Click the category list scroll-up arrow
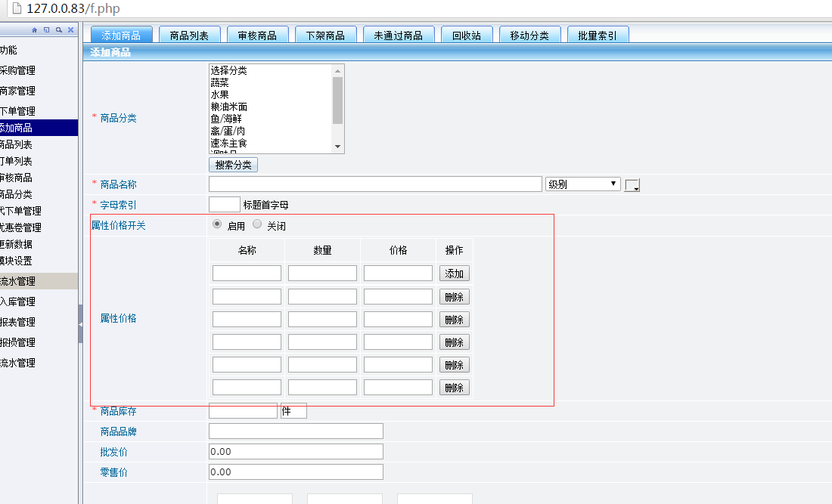Image resolution: width=832 pixels, height=504 pixels. [337, 71]
